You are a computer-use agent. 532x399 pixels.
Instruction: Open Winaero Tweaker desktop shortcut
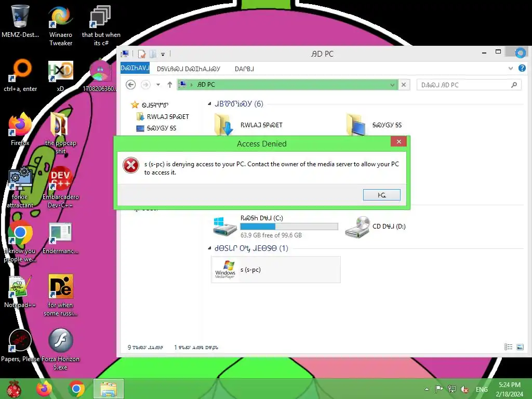[x=60, y=25]
